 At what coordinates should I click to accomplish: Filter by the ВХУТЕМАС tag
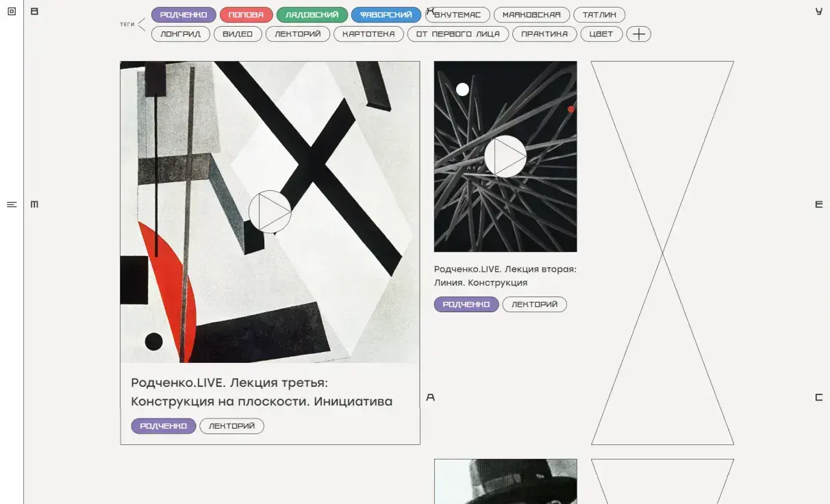(x=457, y=14)
